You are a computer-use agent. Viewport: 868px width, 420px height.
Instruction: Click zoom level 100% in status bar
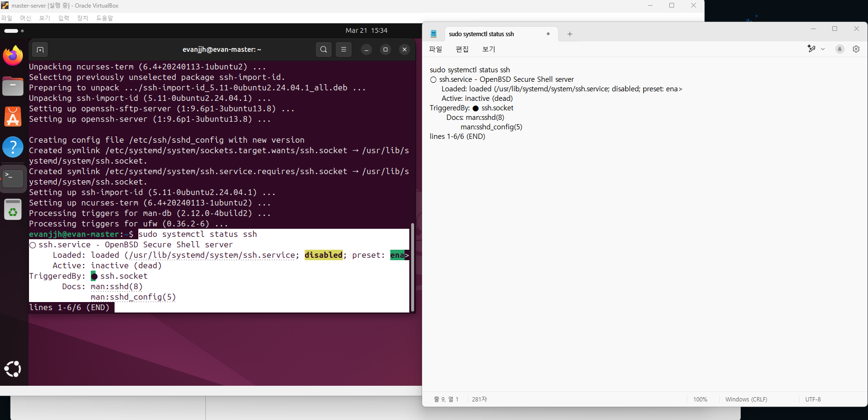(700, 400)
